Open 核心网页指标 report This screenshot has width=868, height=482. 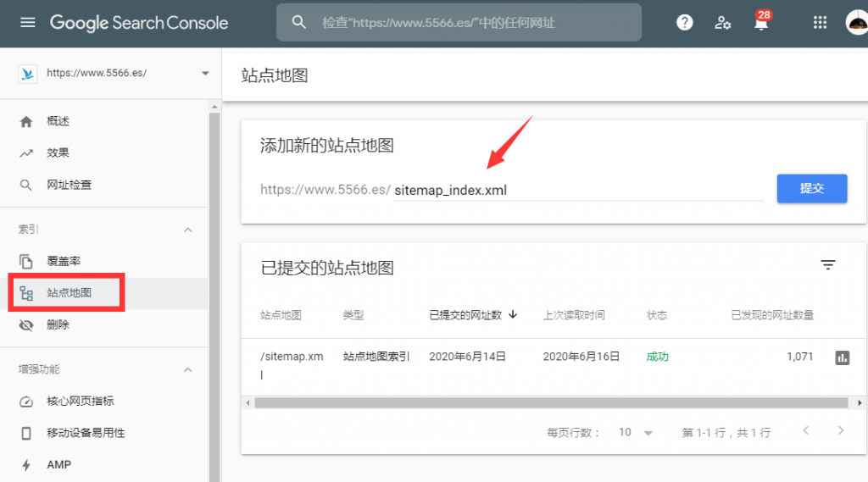click(x=81, y=402)
